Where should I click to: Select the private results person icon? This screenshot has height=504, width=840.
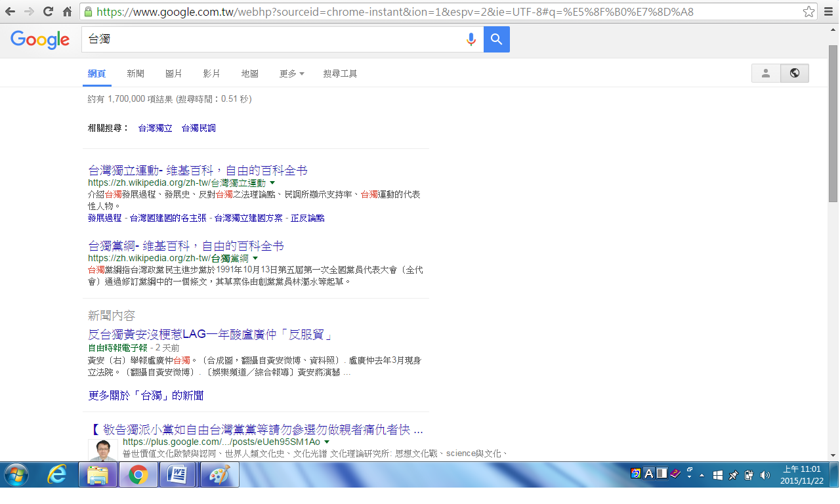tap(766, 73)
